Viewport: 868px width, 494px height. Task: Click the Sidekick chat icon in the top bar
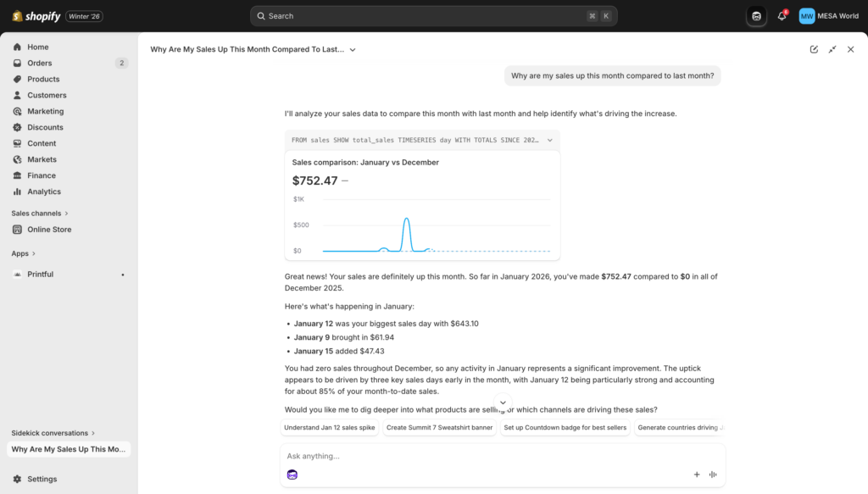756,15
